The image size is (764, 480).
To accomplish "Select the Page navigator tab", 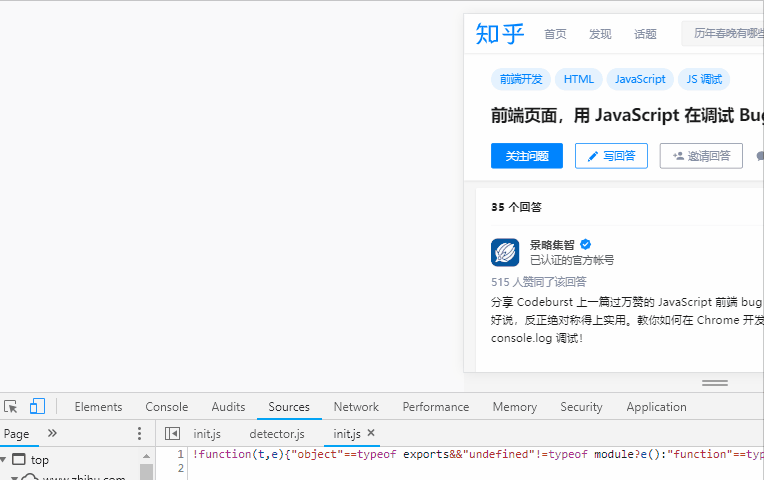I will tap(17, 434).
